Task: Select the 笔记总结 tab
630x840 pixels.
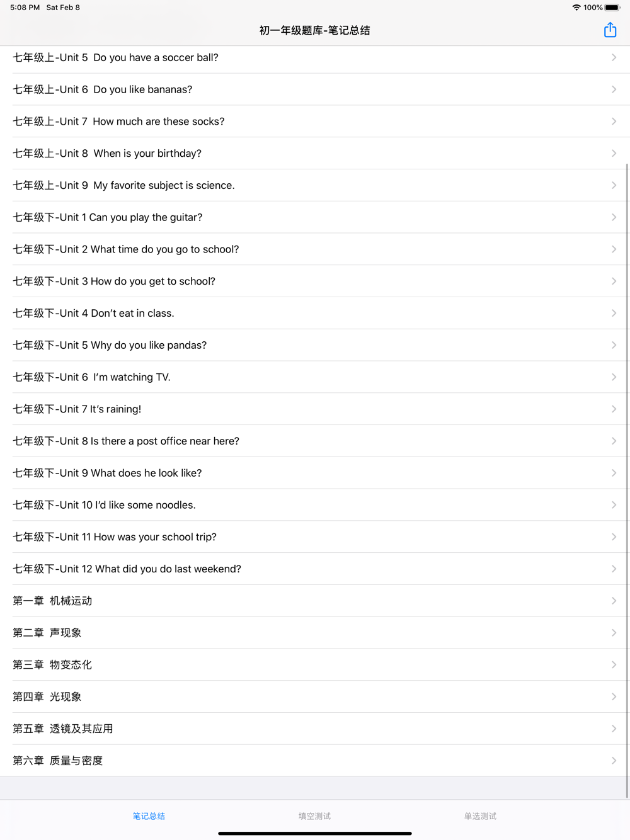Action: [x=149, y=816]
